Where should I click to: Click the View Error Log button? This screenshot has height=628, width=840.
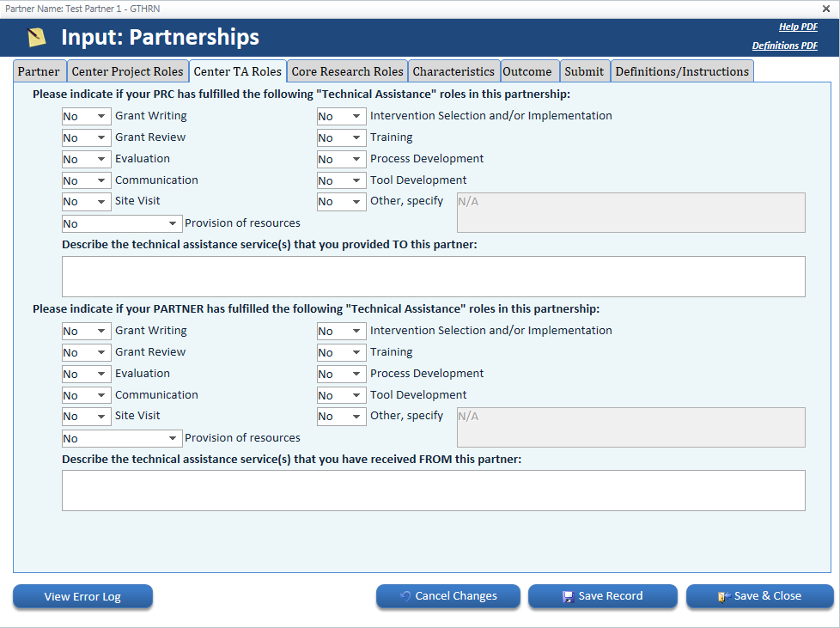click(82, 596)
